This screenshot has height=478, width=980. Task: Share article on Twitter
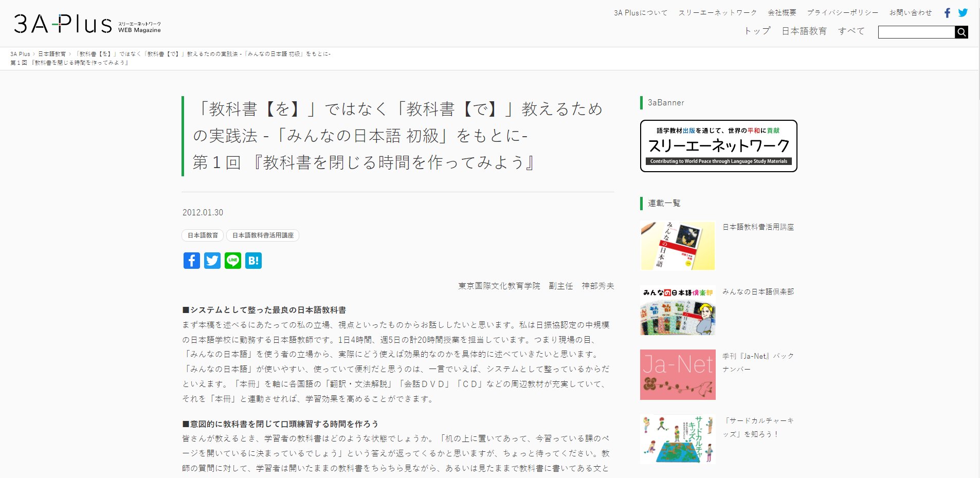212,261
